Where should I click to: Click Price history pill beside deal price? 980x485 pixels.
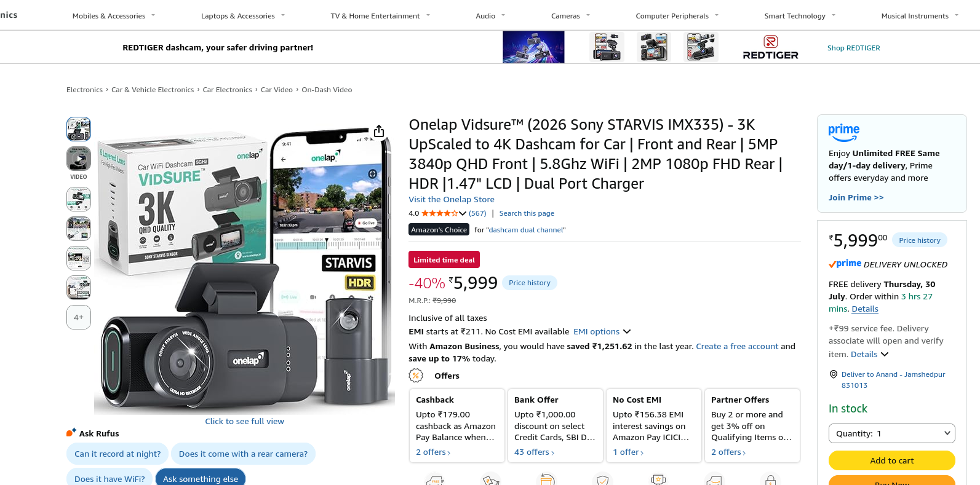click(x=530, y=283)
